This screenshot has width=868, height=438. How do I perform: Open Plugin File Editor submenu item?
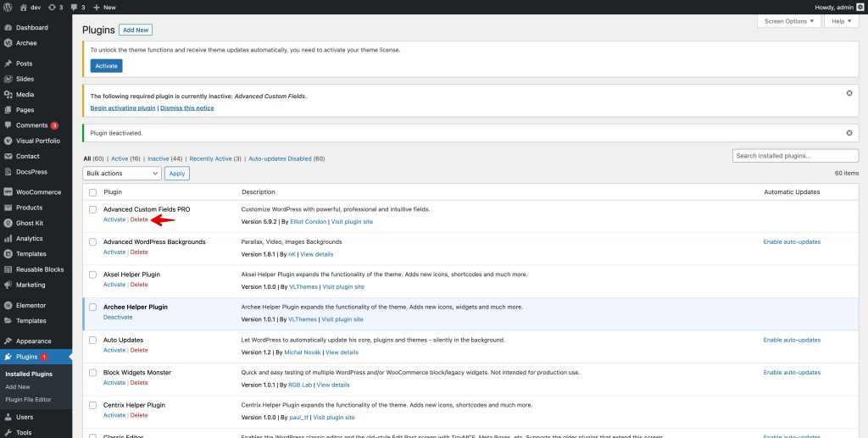[x=28, y=399]
